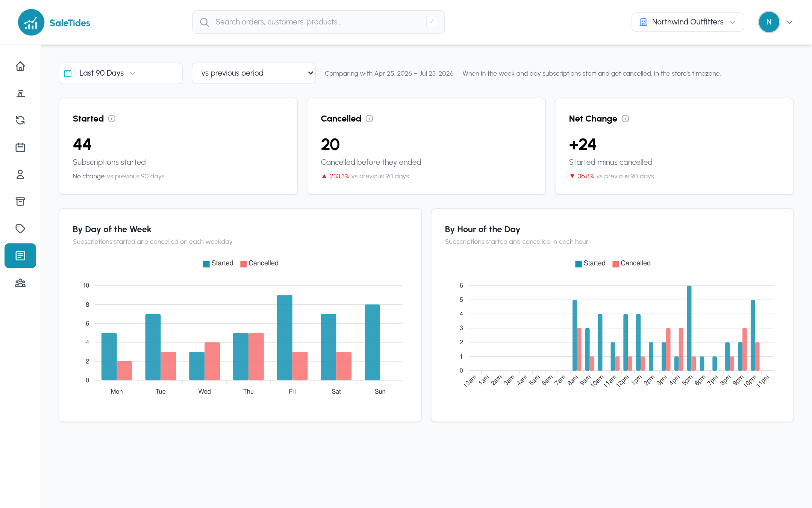Click the '36.8%' net change text
This screenshot has width=812, height=508.
(x=586, y=176)
